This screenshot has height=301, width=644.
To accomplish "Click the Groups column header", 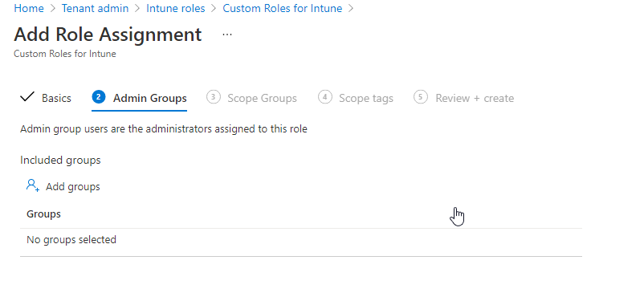I will (x=43, y=214).
